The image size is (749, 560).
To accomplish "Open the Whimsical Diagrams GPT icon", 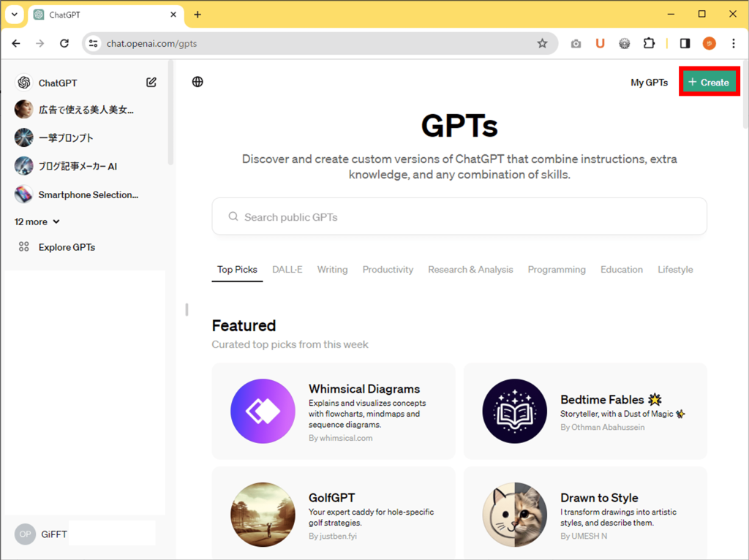I will (x=263, y=411).
